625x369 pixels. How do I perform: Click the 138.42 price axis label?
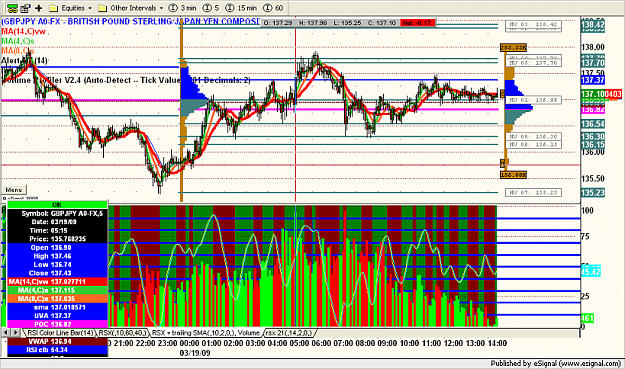tap(593, 26)
